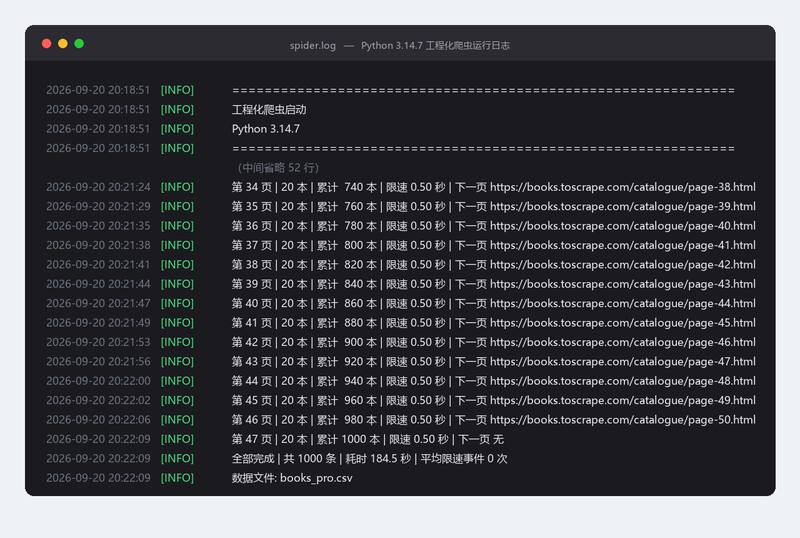Click the 工程化爬虫启动 log message

tap(269, 110)
